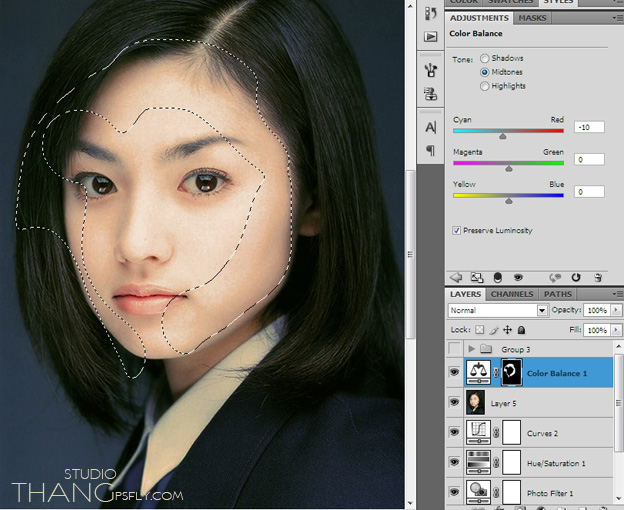Select Photo Filter 1 layer name

tap(550, 493)
